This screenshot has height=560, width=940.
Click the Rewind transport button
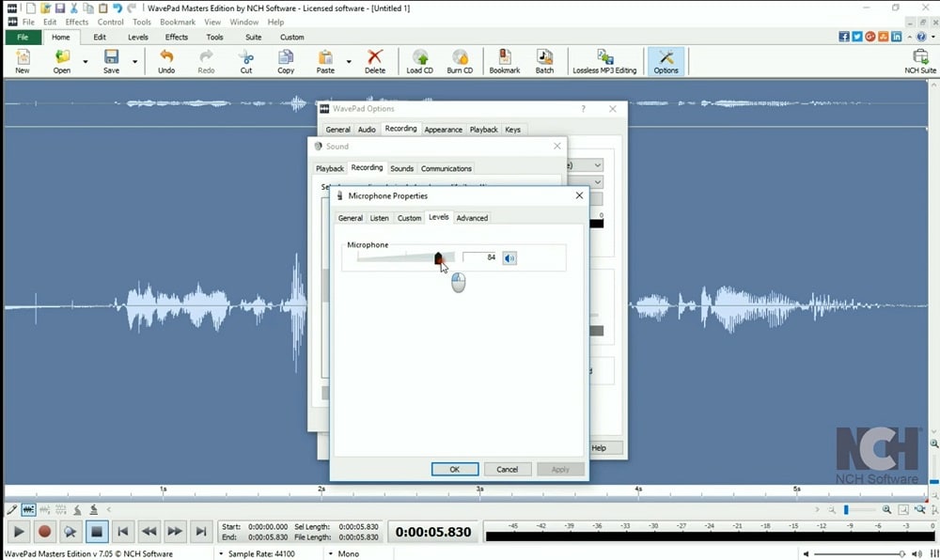coord(149,531)
